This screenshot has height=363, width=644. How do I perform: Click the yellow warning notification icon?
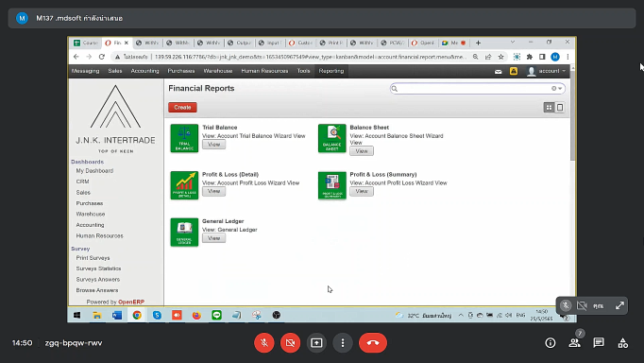(514, 71)
